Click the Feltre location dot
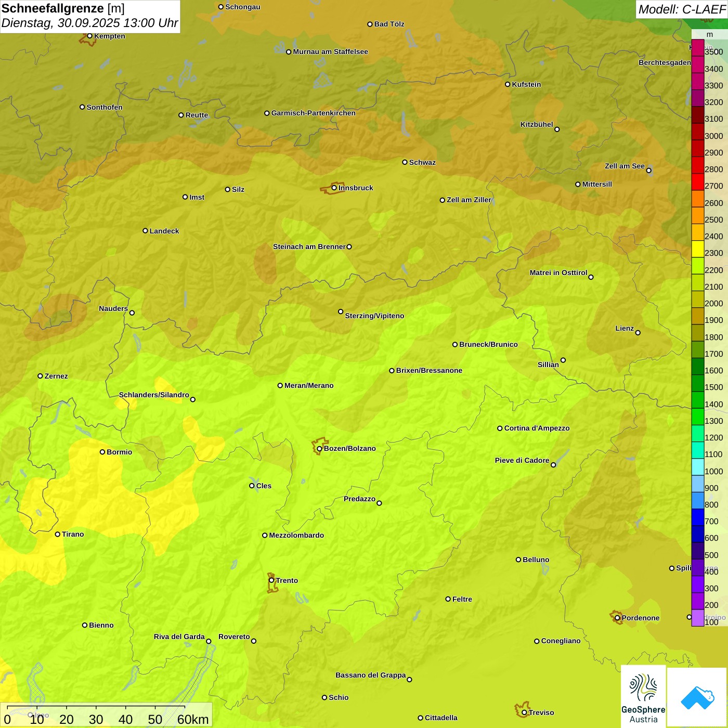This screenshot has height=728, width=728. click(448, 599)
